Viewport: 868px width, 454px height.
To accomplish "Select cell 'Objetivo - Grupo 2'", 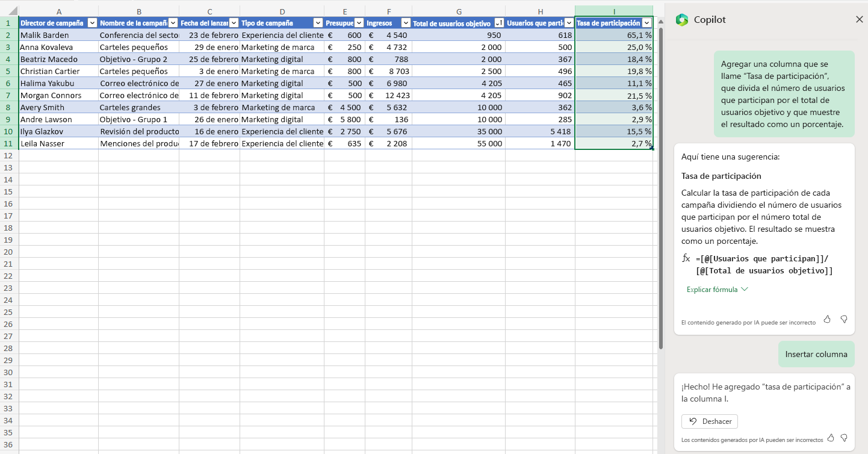I will click(138, 59).
